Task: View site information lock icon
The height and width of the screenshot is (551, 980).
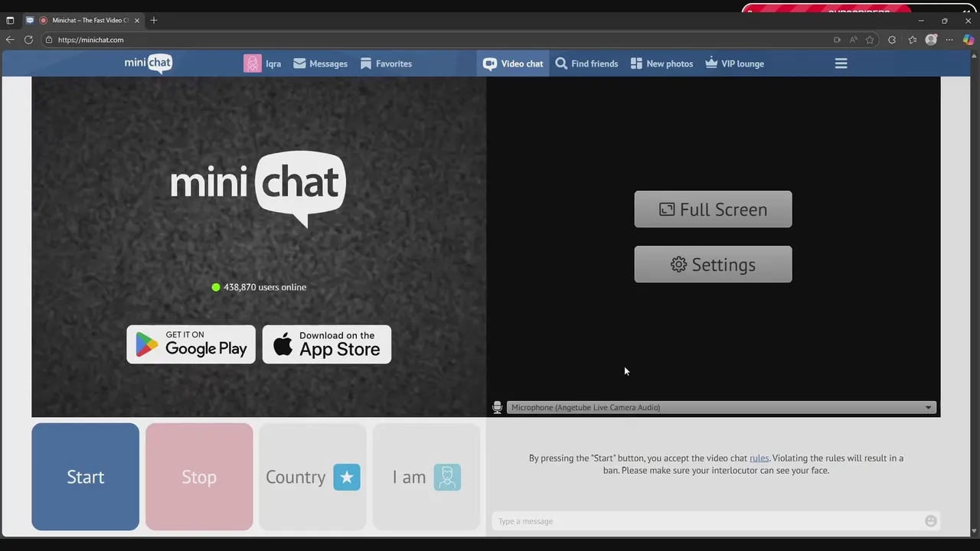Action: (49, 40)
